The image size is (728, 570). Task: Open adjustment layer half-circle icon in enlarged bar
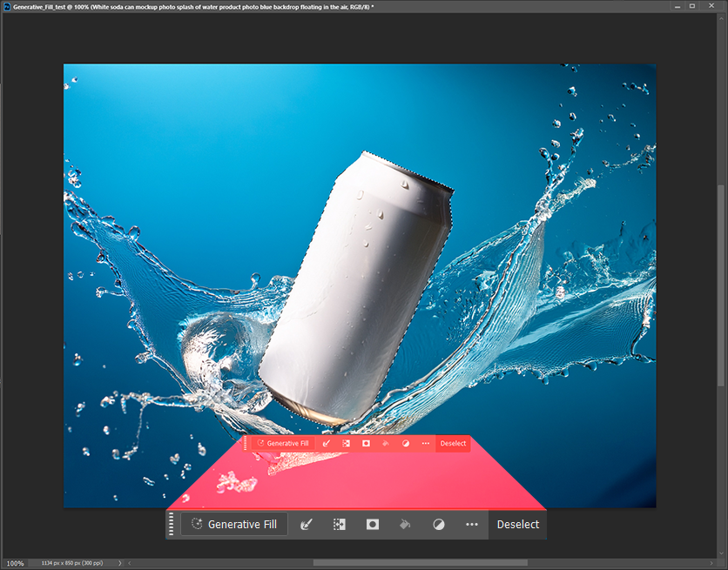[x=439, y=525]
